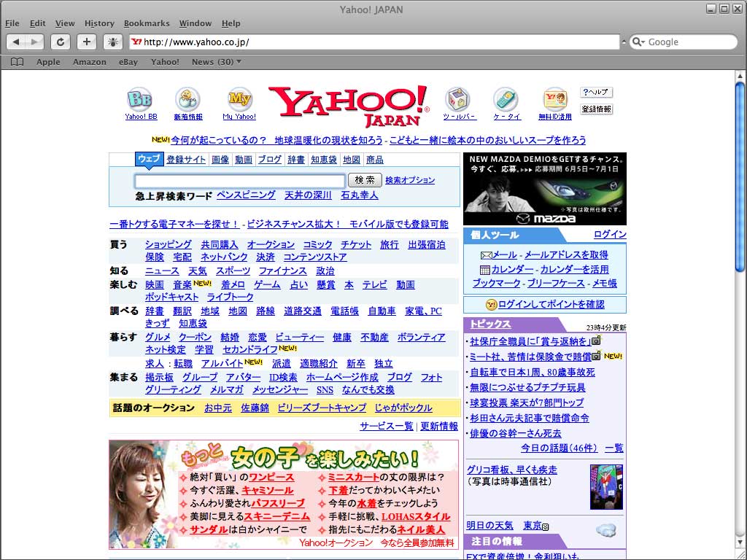Click the envelope mail icon in 個人ツール

(486, 256)
